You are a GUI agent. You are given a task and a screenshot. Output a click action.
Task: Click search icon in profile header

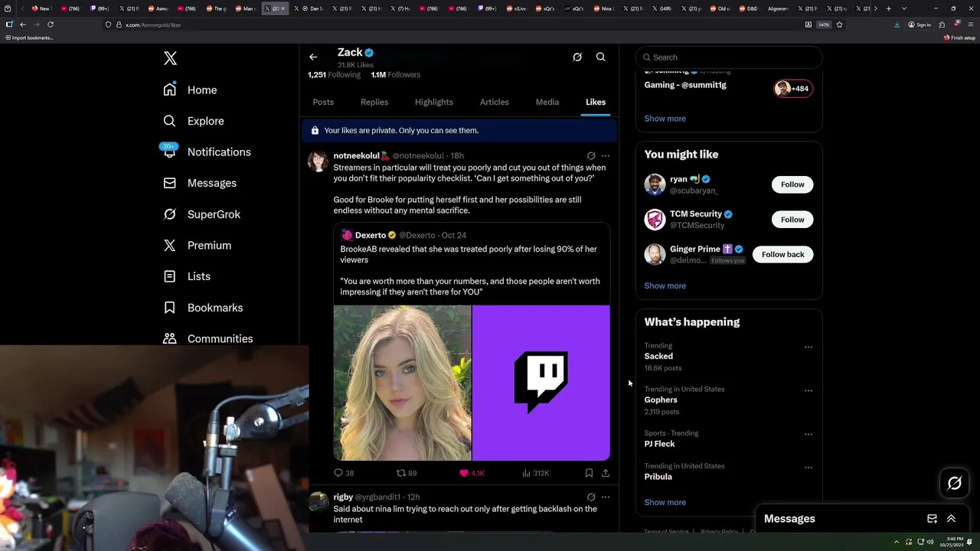(x=601, y=57)
